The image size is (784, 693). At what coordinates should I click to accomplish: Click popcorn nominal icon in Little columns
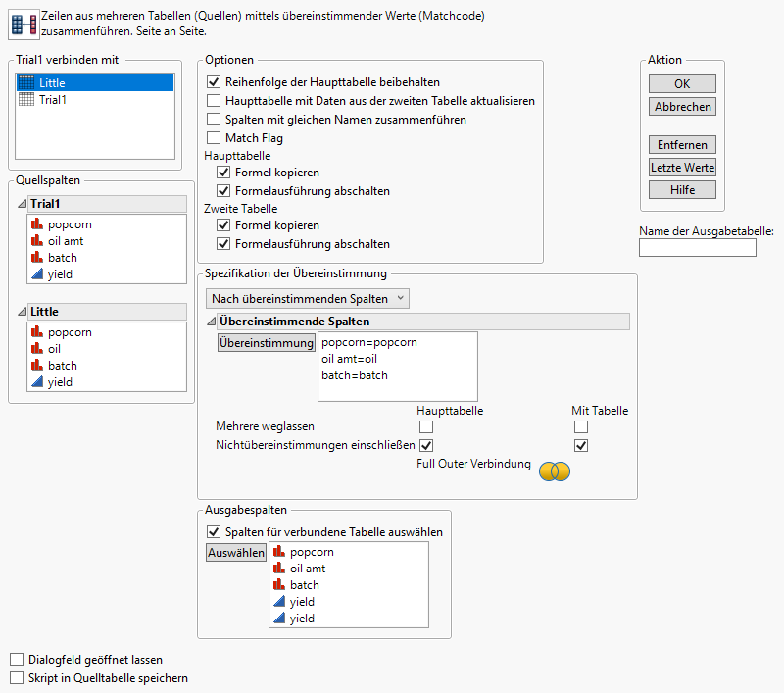(x=37, y=332)
